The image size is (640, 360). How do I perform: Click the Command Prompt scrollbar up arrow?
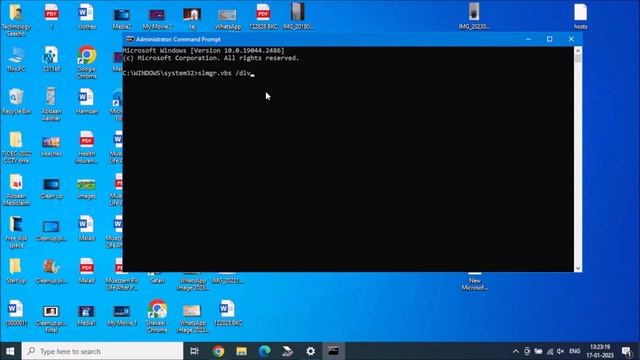[x=578, y=51]
